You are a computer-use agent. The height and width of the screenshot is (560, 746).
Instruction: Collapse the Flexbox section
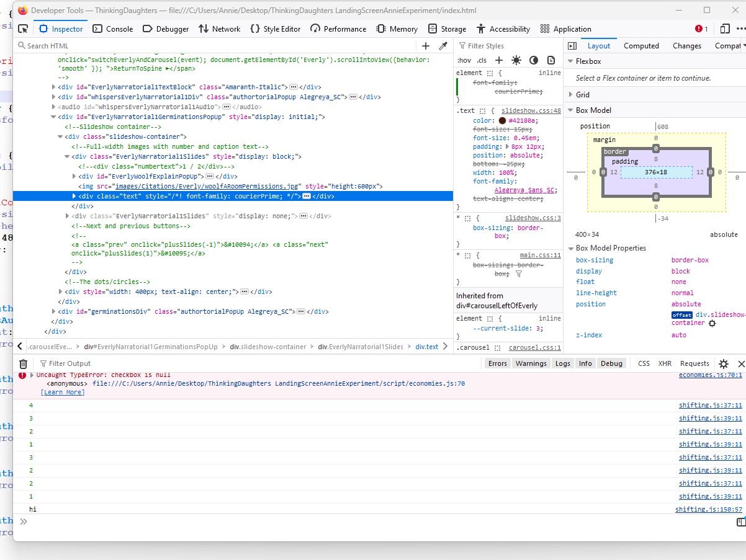click(588, 61)
